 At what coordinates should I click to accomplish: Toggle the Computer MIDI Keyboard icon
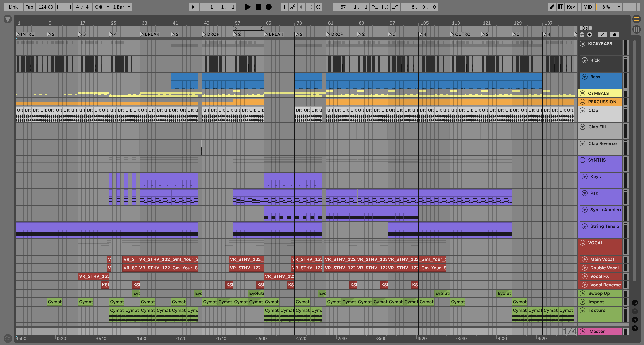(x=561, y=7)
